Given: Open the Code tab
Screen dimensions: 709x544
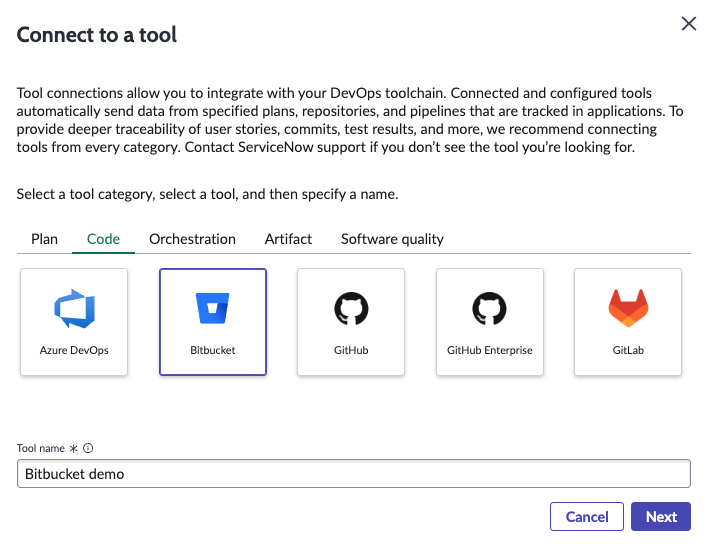Looking at the screenshot, I should [103, 239].
